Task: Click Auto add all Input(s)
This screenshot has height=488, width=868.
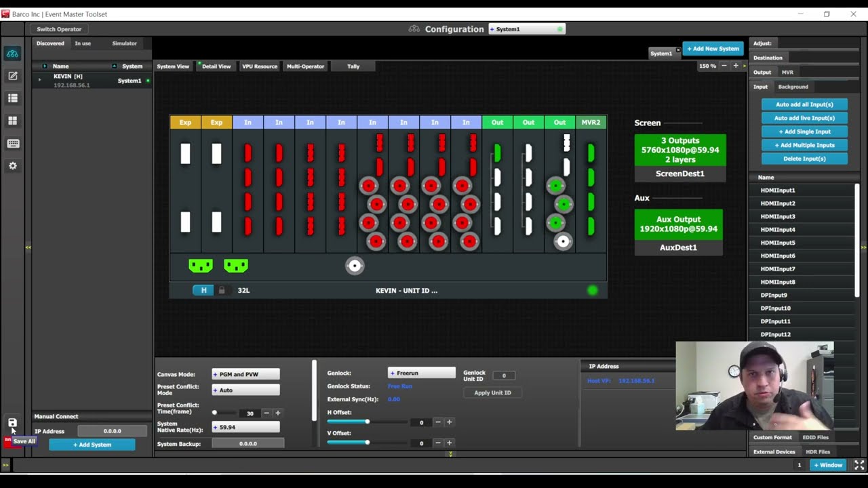Action: click(804, 104)
